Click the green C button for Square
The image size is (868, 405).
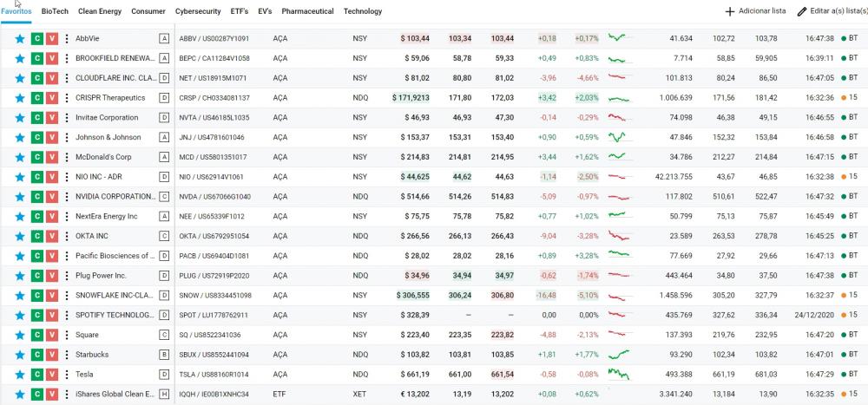tap(36, 335)
